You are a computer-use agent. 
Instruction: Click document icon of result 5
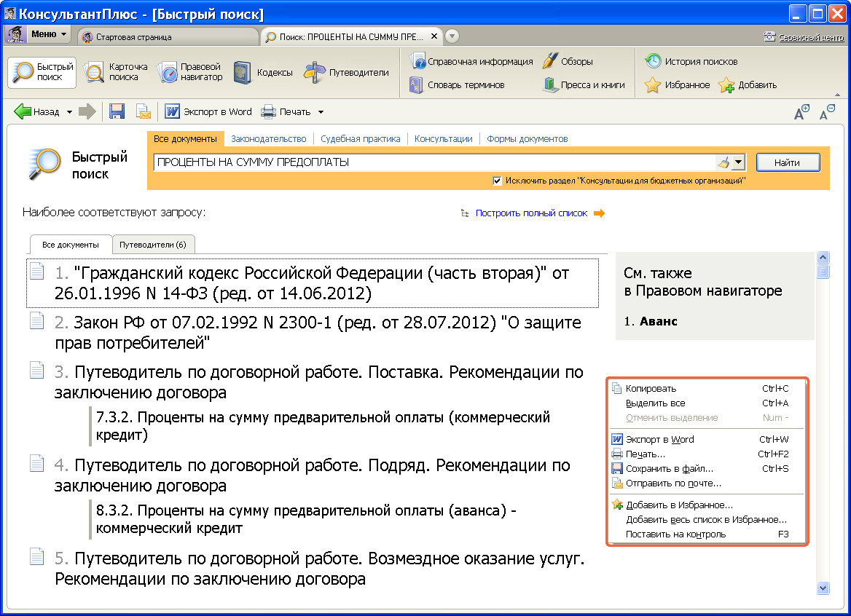(x=37, y=557)
